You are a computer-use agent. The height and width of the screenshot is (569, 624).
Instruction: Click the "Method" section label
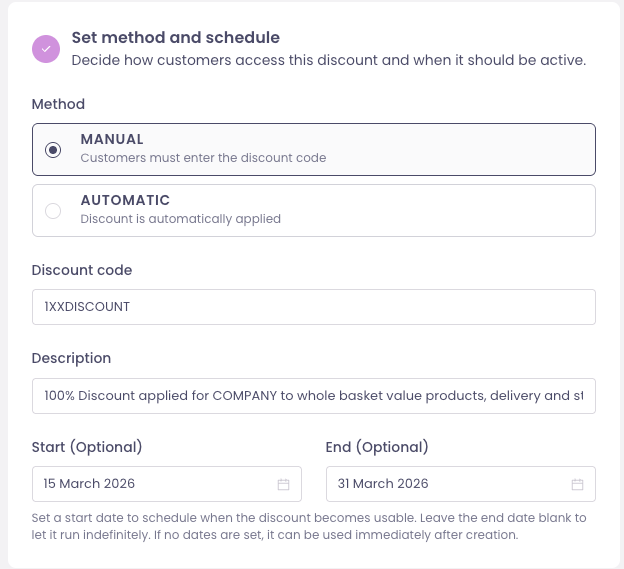click(x=58, y=104)
